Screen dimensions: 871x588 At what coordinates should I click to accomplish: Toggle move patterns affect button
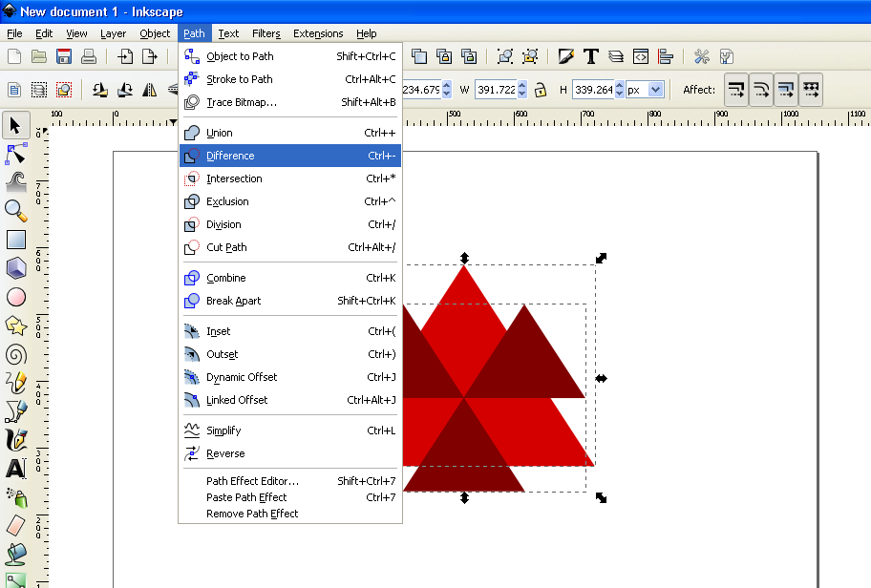811,90
